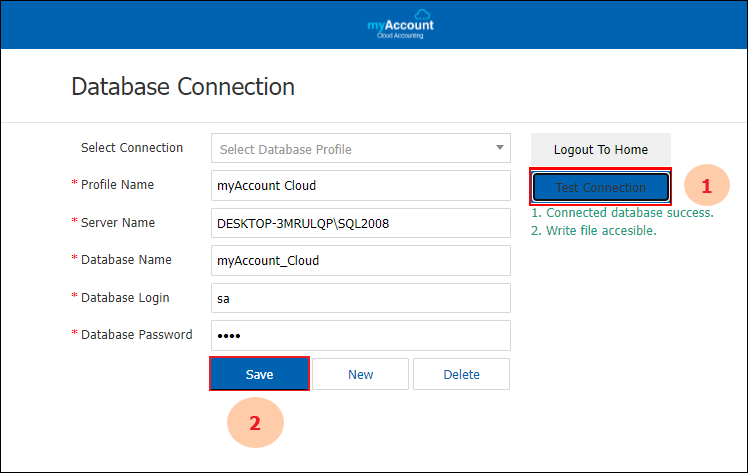Click the Select Connection label

(x=132, y=148)
